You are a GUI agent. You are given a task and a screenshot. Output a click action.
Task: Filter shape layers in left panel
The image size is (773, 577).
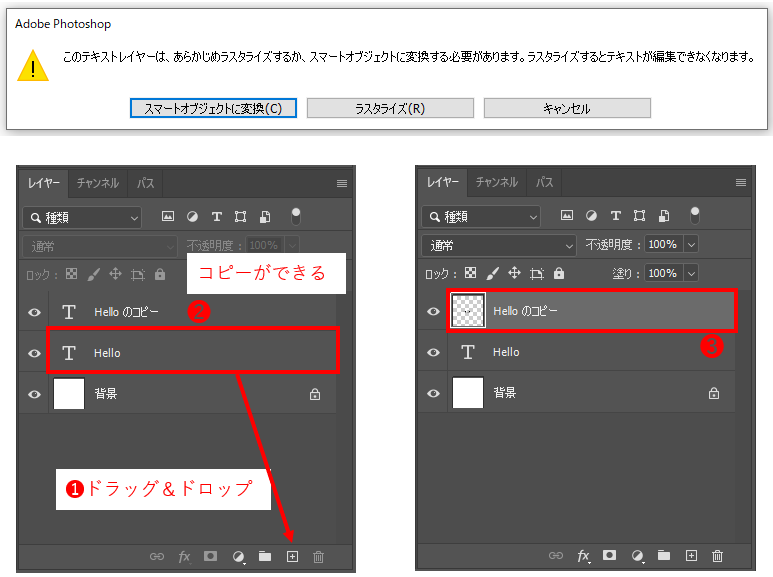(240, 216)
